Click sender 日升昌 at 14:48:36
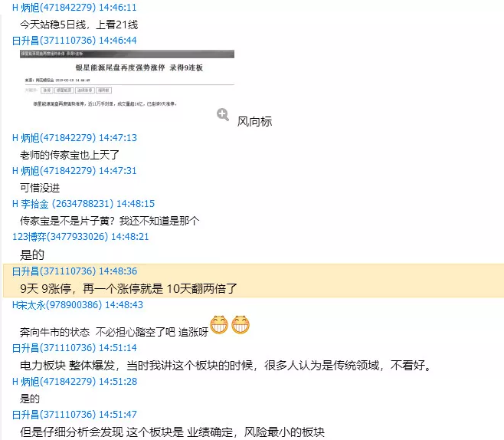This screenshot has height=440, width=504. point(74,271)
